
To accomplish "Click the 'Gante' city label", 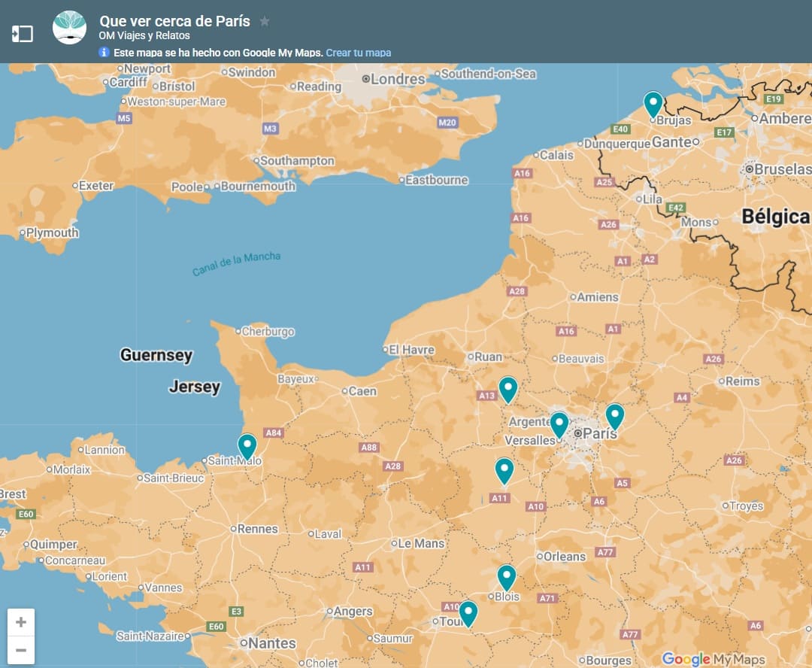I will pyautogui.click(x=671, y=142).
